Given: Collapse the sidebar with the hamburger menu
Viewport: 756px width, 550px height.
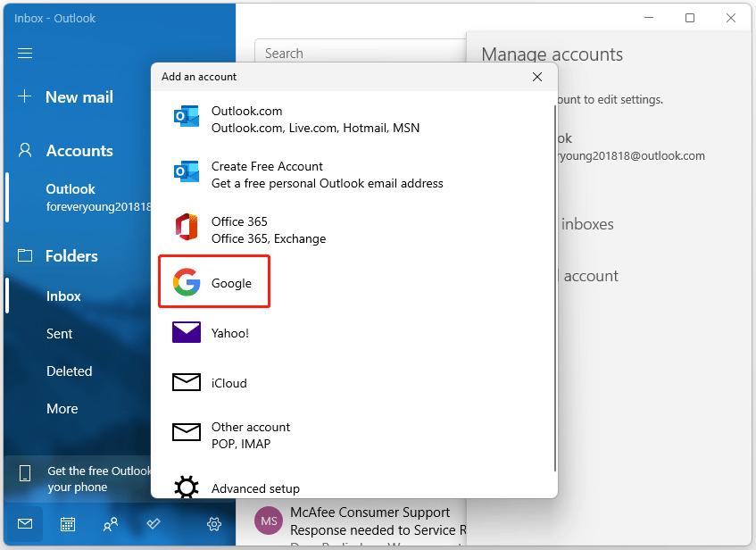Looking at the screenshot, I should (24, 53).
